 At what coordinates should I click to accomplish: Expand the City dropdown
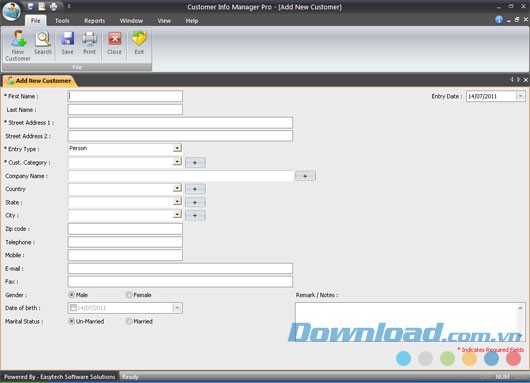pos(177,214)
